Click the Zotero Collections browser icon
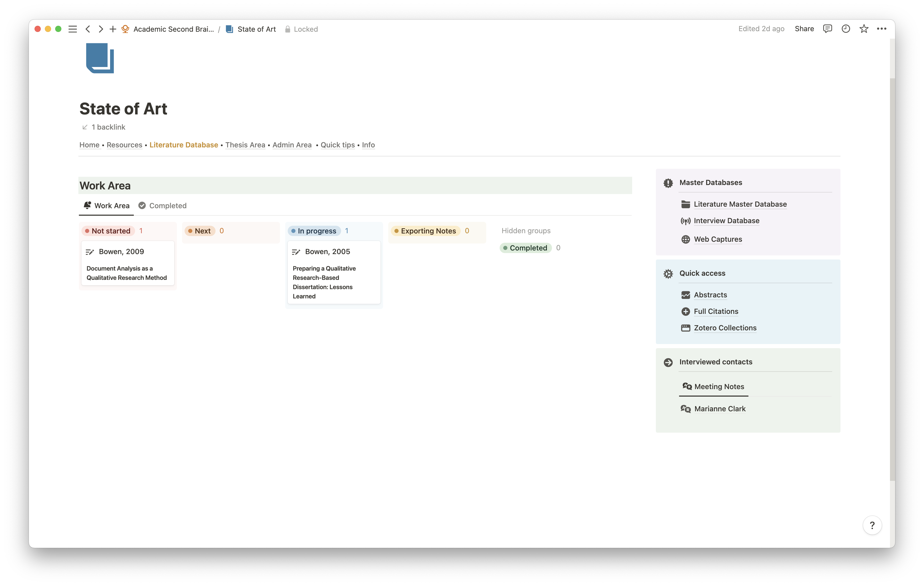Viewport: 924px width, 586px height. coord(685,328)
